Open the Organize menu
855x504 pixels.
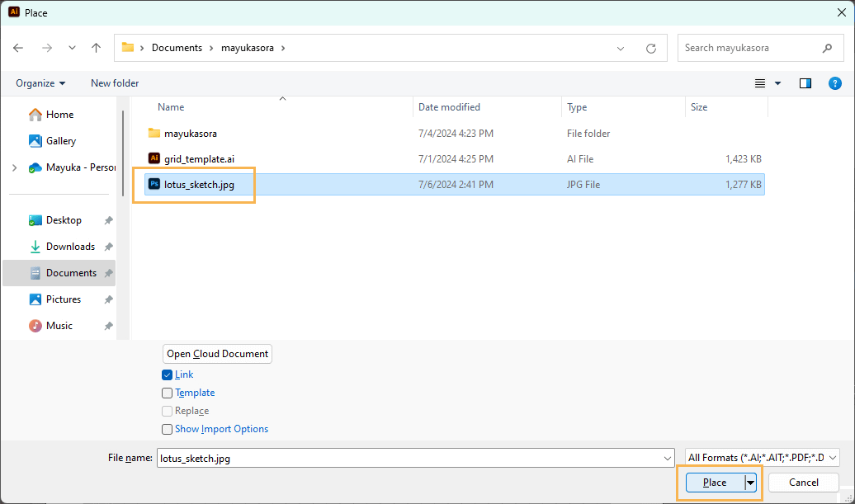[x=40, y=83]
